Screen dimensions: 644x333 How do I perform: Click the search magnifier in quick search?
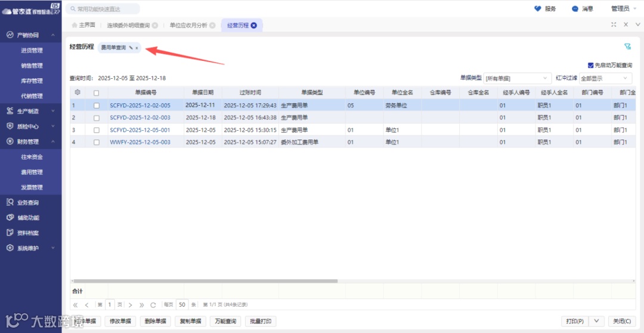73,8
